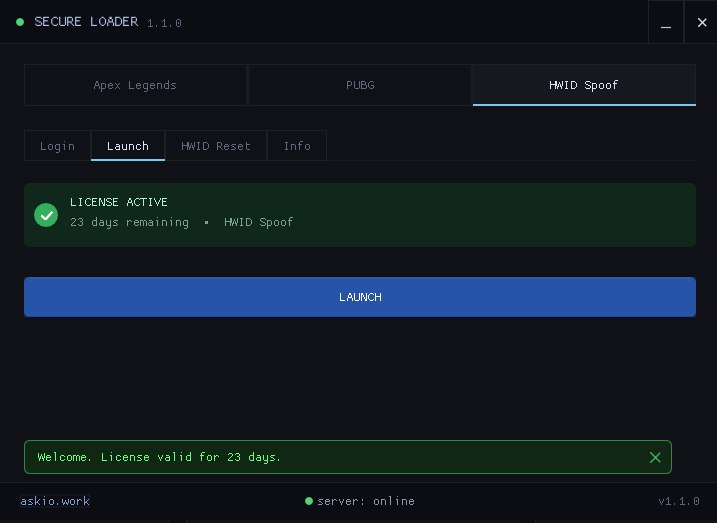Click the LICENSE ACTIVE heading
Image resolution: width=717 pixels, height=523 pixels.
click(x=118, y=202)
